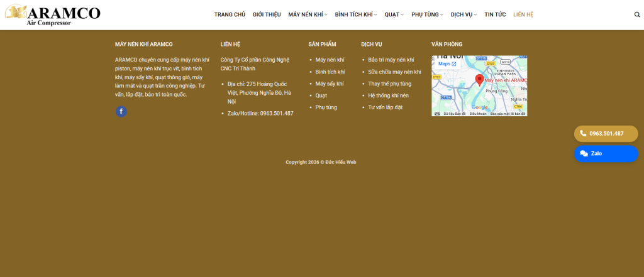Visit the Facebook page icon
Image resolution: width=644 pixels, height=277 pixels.
tap(121, 112)
